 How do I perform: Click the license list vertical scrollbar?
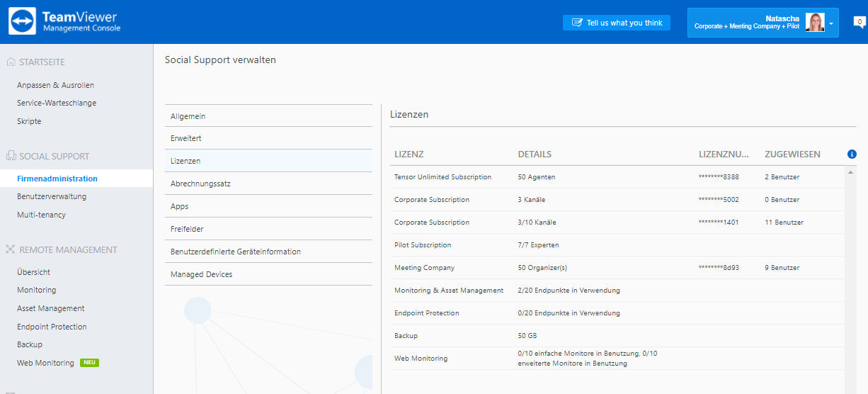click(x=851, y=280)
